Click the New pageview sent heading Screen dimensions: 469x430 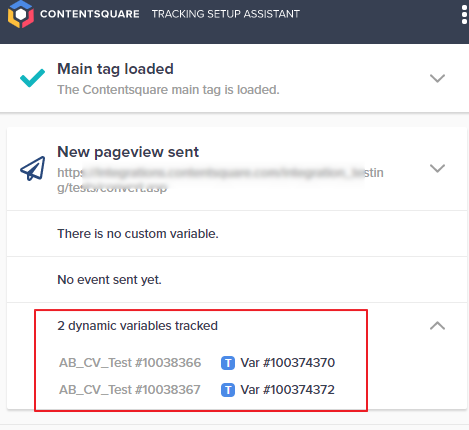pos(128,152)
